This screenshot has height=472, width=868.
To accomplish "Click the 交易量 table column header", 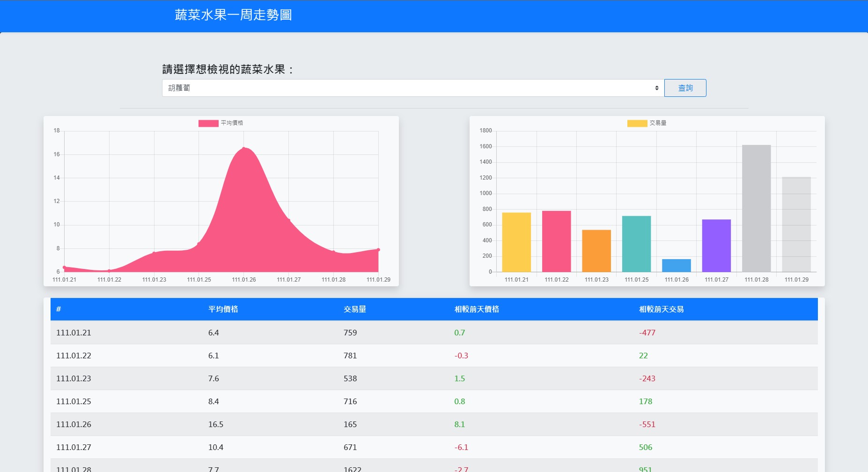I will click(x=355, y=309).
